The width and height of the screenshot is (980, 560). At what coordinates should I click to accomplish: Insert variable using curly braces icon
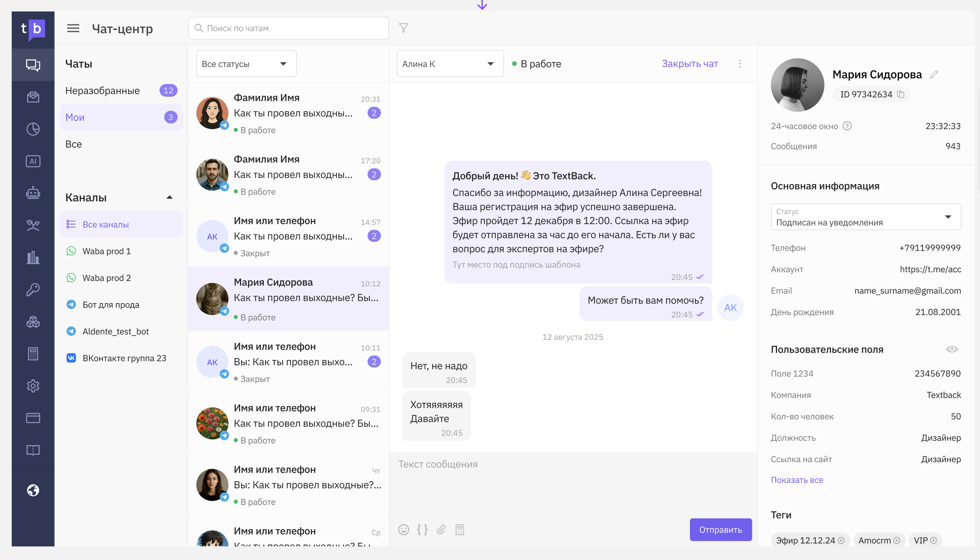(x=422, y=530)
